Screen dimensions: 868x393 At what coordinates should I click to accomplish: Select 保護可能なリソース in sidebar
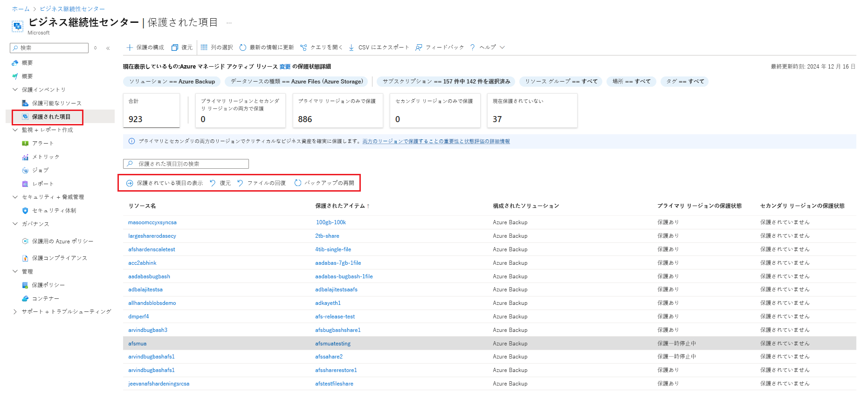point(56,103)
